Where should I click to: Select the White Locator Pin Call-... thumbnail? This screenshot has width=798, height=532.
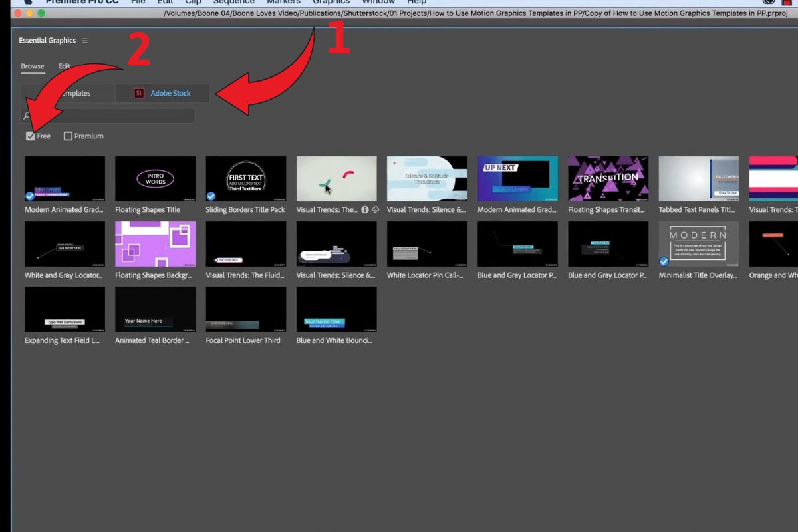pyautogui.click(x=427, y=244)
